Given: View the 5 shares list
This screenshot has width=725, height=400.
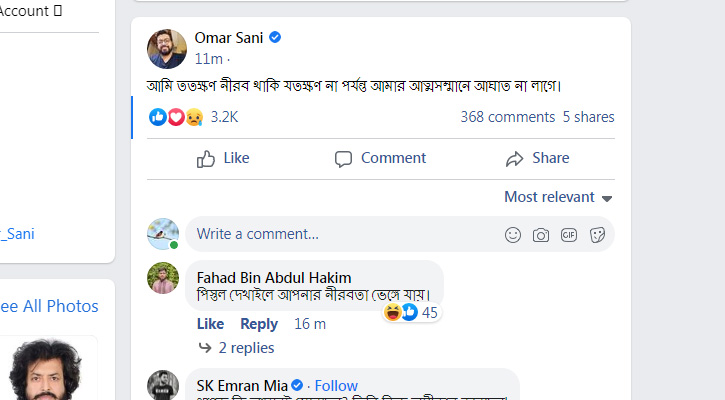Looking at the screenshot, I should click(588, 117).
